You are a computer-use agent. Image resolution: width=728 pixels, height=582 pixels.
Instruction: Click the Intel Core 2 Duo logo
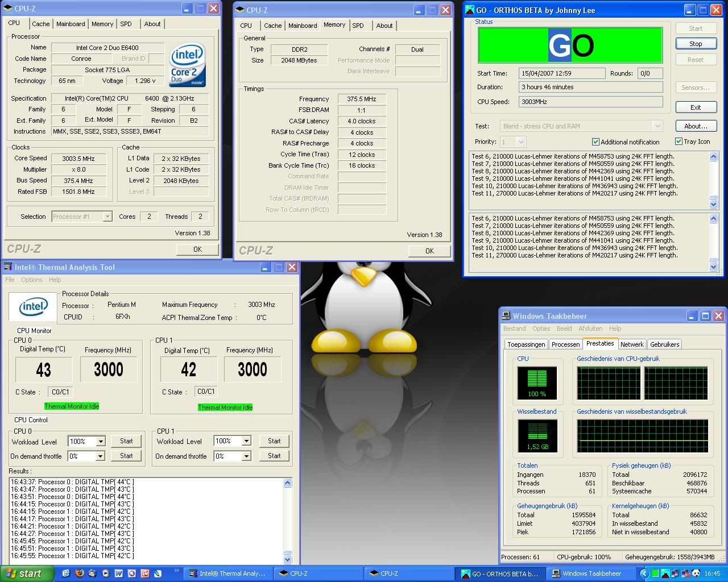coord(188,65)
